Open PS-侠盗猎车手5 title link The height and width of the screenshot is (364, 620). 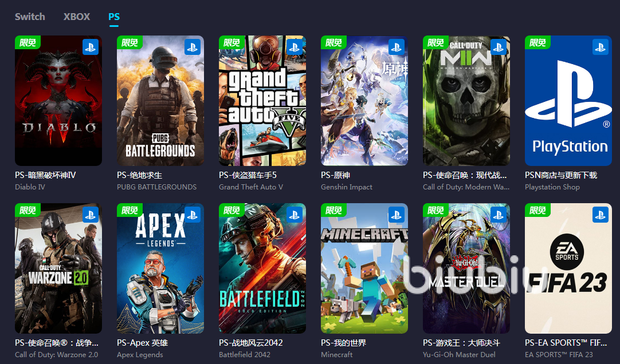click(x=248, y=175)
